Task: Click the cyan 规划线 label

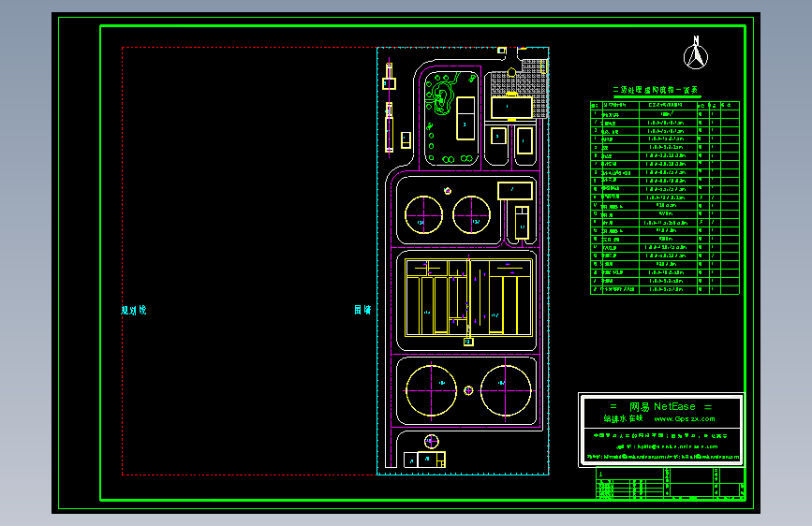Action: [x=134, y=310]
